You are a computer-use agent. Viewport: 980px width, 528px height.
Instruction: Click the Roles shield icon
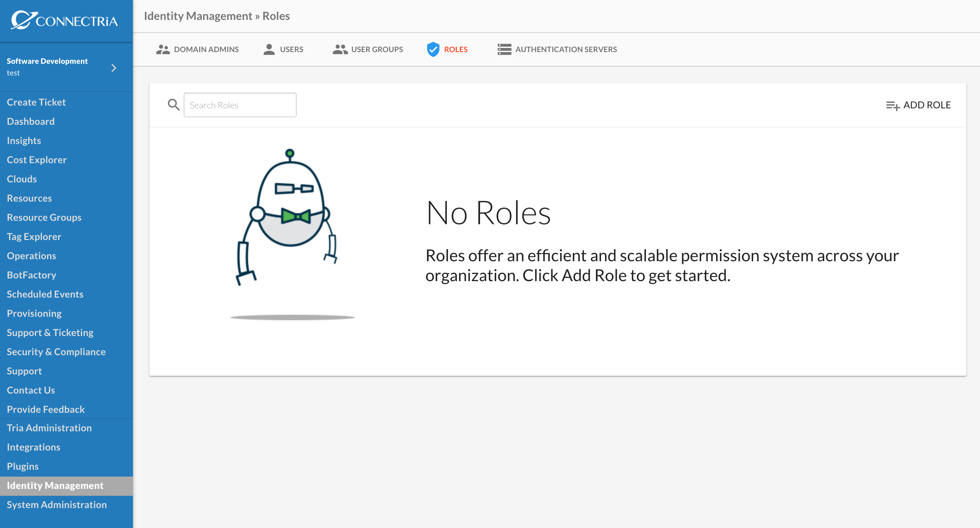pyautogui.click(x=433, y=49)
